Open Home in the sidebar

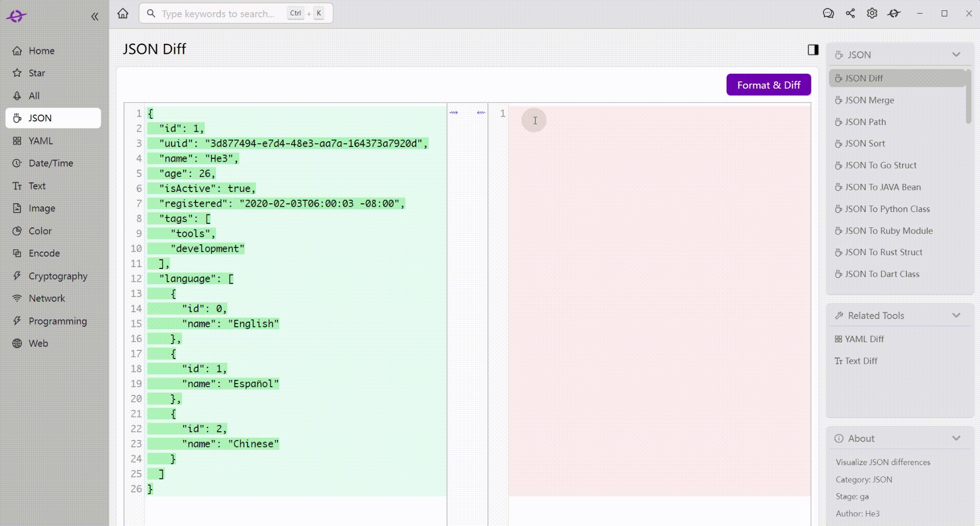click(53, 51)
